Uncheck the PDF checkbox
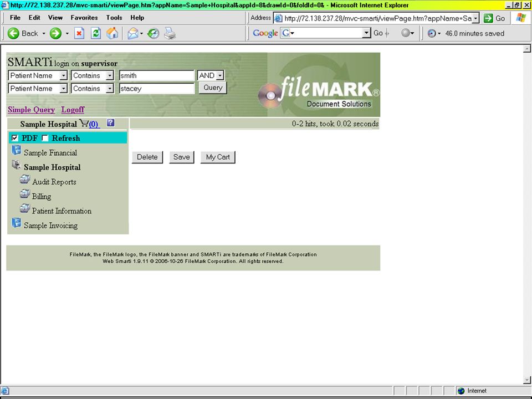532x399 pixels. (x=14, y=138)
